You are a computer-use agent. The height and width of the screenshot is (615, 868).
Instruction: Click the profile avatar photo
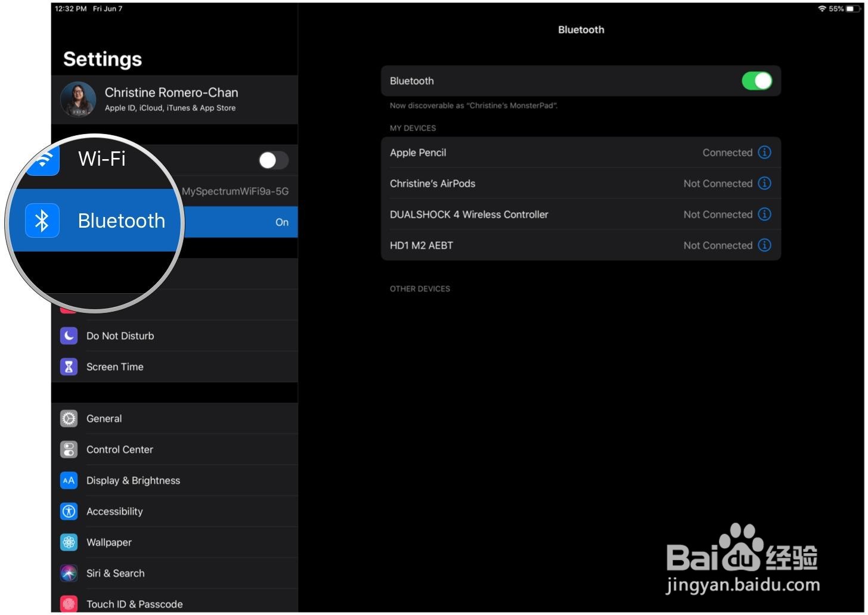click(78, 100)
